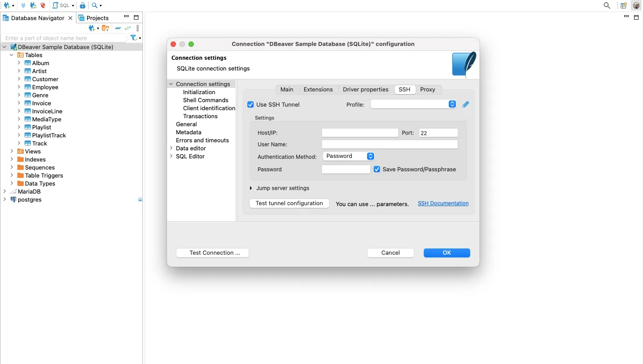643x364 pixels.
Task: Select Initialization in settings tree
Action: pos(199,92)
